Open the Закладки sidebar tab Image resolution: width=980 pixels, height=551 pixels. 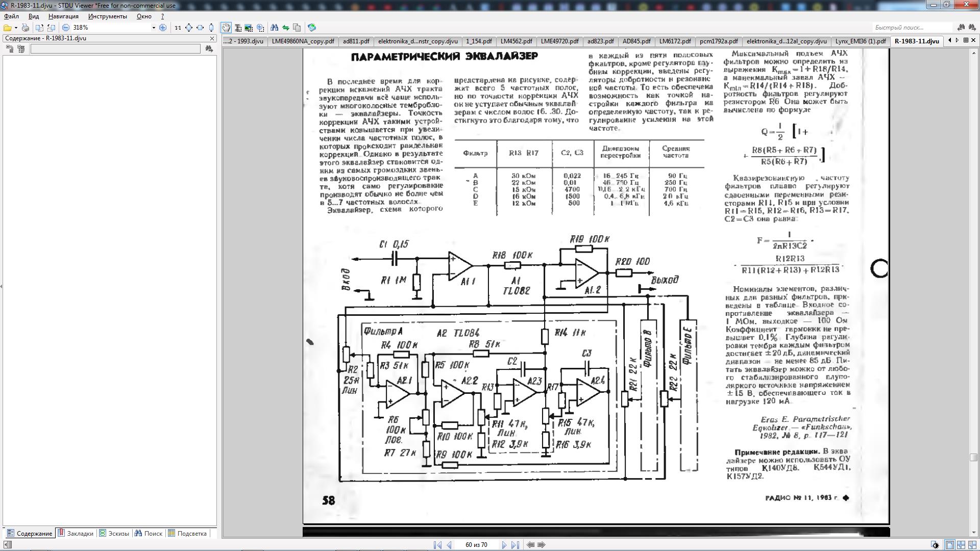point(76,533)
